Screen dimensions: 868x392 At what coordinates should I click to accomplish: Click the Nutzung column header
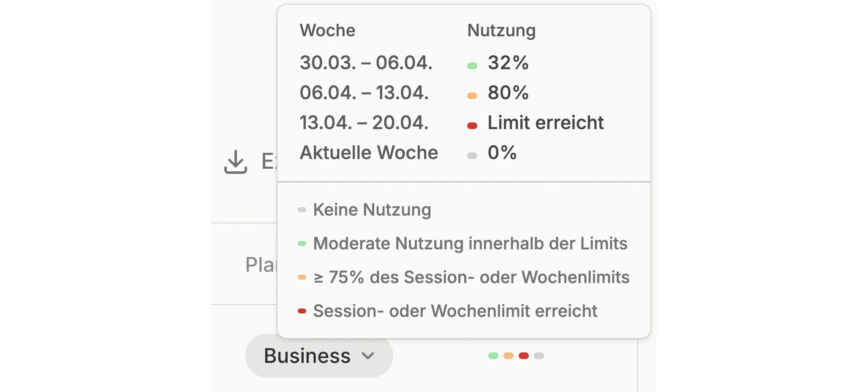pos(501,30)
